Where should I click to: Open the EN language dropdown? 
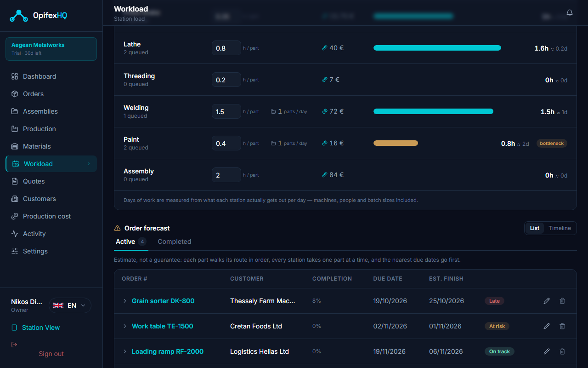[70, 305]
